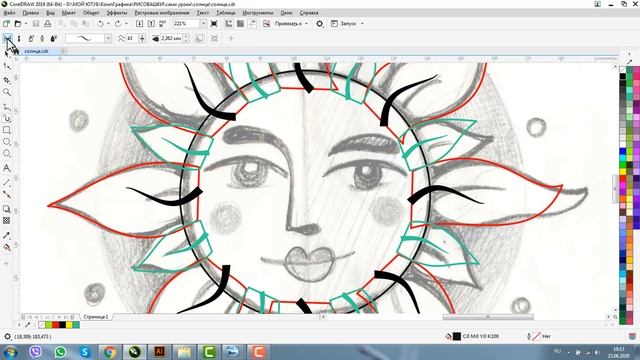Click the Import icon

140,24
